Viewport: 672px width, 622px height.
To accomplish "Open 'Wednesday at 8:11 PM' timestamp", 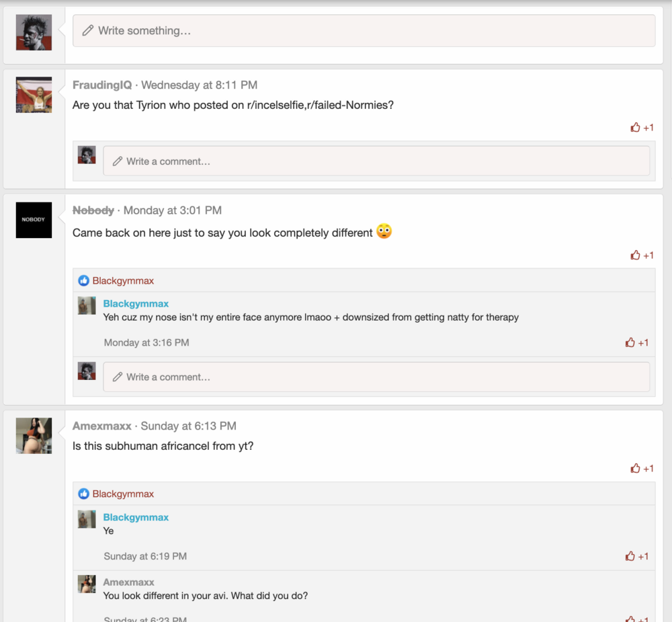I will coord(200,85).
